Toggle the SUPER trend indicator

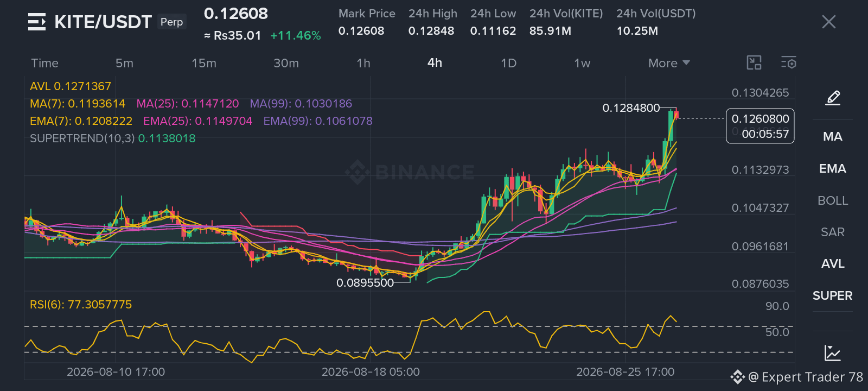(x=833, y=295)
